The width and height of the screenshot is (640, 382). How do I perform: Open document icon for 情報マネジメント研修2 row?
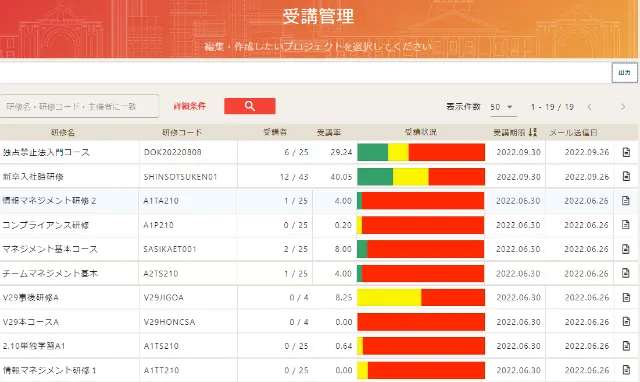[625, 200]
